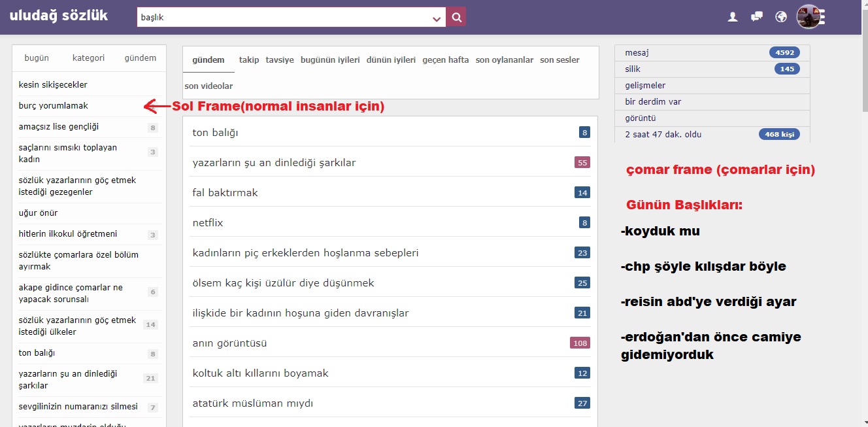Open the anın görüntüsü topic
The height and width of the screenshot is (427, 868).
[229, 343]
